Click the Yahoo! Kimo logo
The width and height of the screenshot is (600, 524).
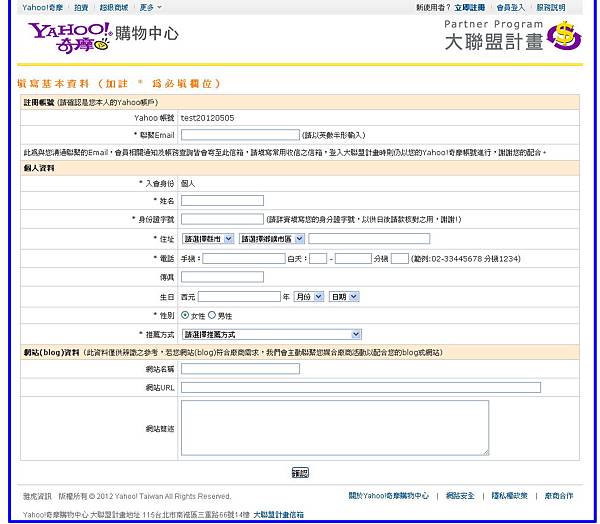(x=70, y=37)
